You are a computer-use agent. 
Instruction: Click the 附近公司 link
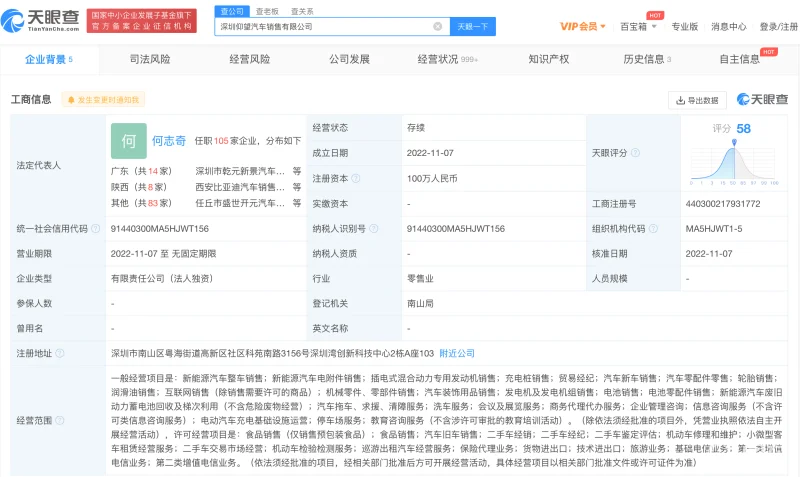tap(457, 353)
